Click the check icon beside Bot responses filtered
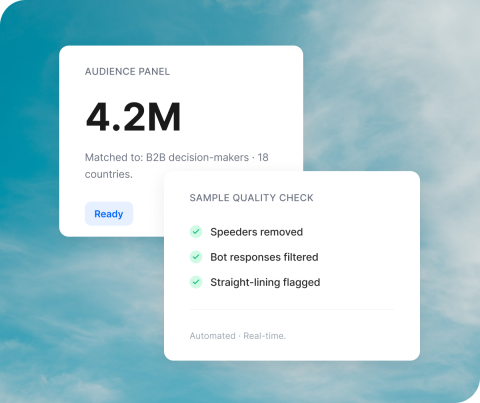 (196, 257)
